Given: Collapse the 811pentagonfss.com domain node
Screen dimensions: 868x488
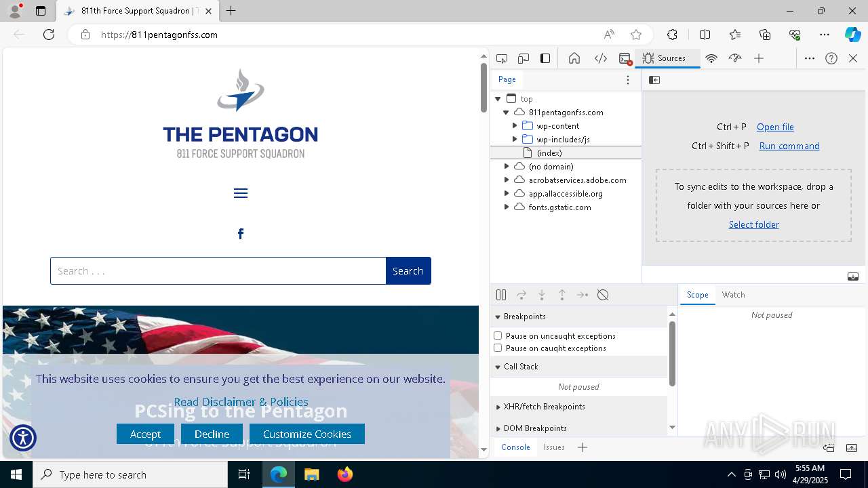Looking at the screenshot, I should point(507,113).
